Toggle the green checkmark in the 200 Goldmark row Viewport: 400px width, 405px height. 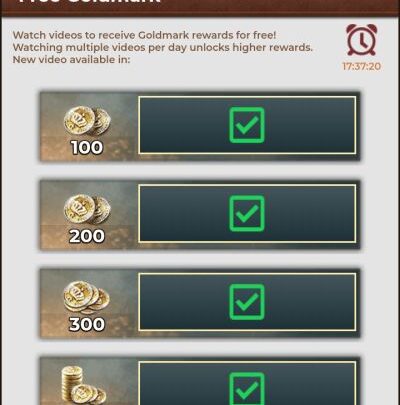pyautogui.click(x=247, y=214)
